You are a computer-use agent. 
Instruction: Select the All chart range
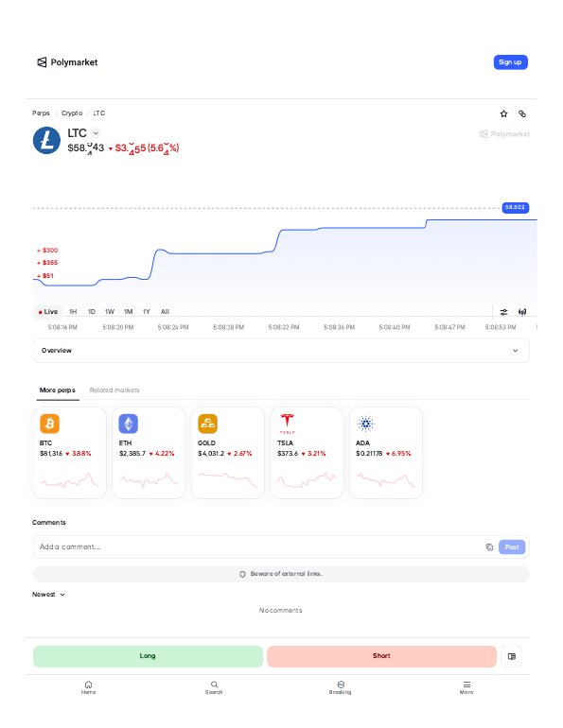[x=165, y=312]
